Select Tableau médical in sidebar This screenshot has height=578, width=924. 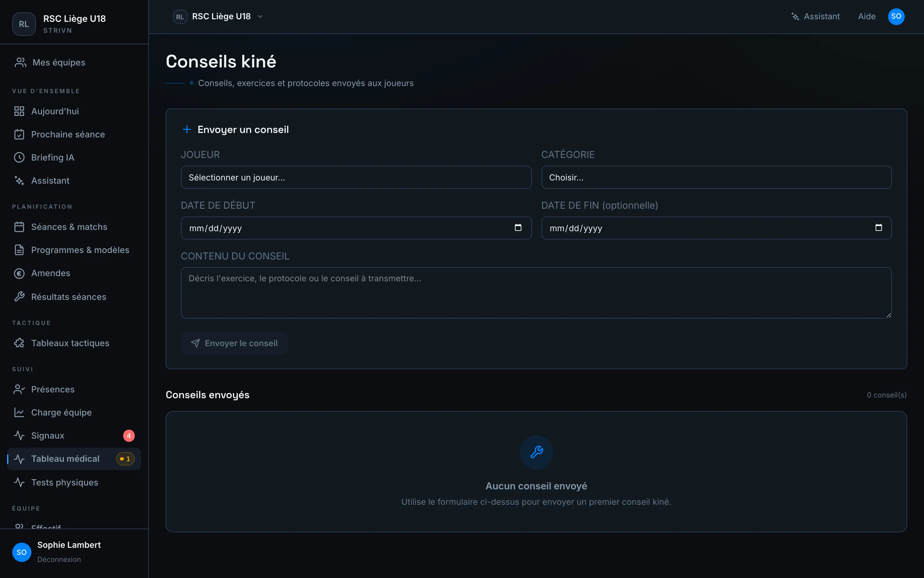[x=74, y=459]
